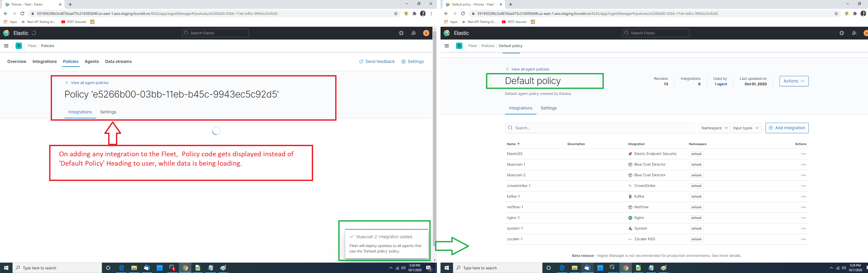This screenshot has width=868, height=273.
Task: Bookmark page with star in right browser
Action: pyautogui.click(x=836, y=14)
